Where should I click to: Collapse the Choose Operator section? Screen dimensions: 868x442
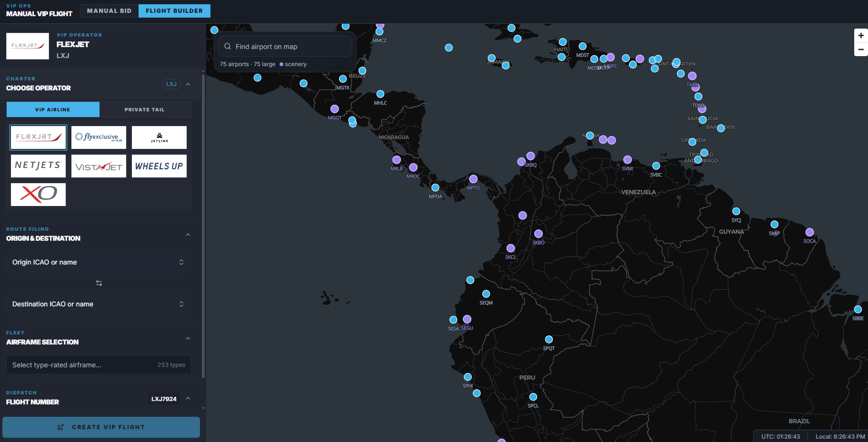[188, 84]
